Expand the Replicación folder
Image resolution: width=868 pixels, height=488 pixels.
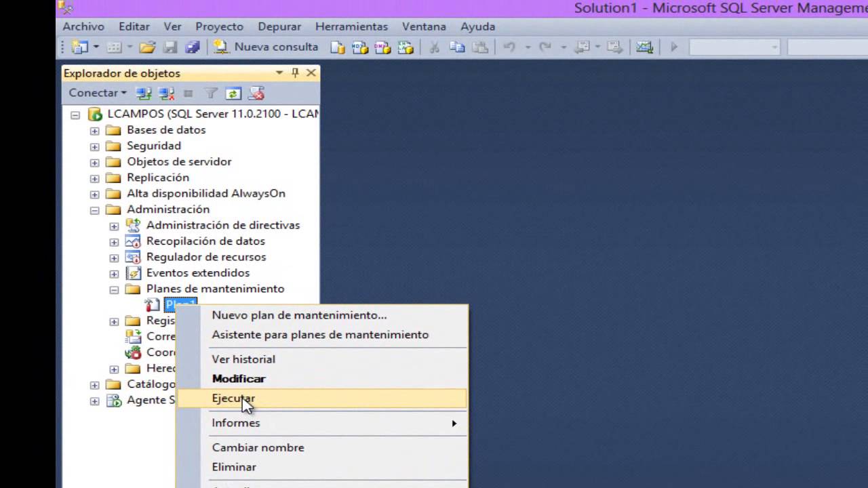(94, 178)
